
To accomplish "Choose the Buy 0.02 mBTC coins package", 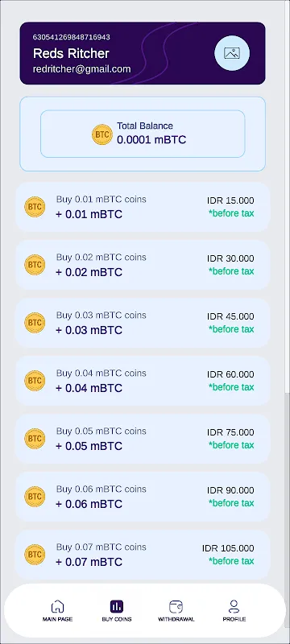I will tap(143, 265).
